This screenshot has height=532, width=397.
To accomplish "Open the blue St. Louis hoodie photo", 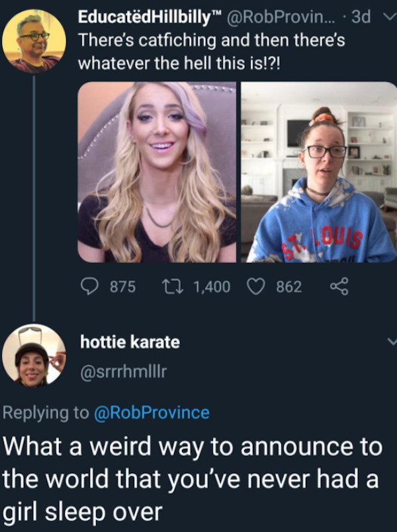I will [x=319, y=172].
